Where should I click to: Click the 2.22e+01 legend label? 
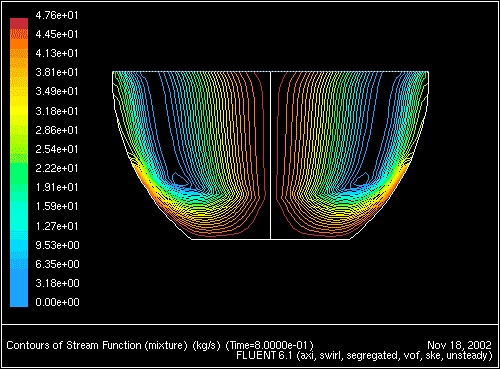57,168
